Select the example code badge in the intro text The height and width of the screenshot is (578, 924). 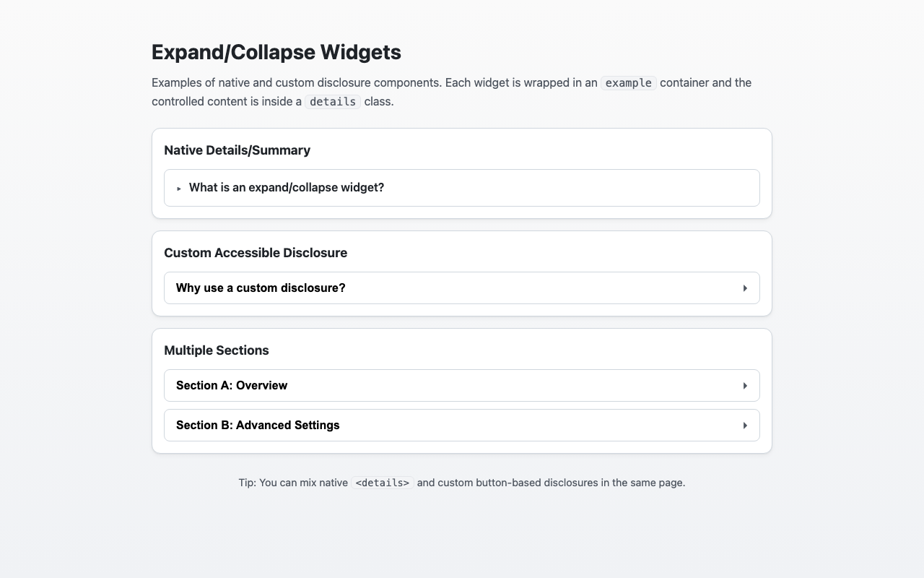pyautogui.click(x=628, y=82)
